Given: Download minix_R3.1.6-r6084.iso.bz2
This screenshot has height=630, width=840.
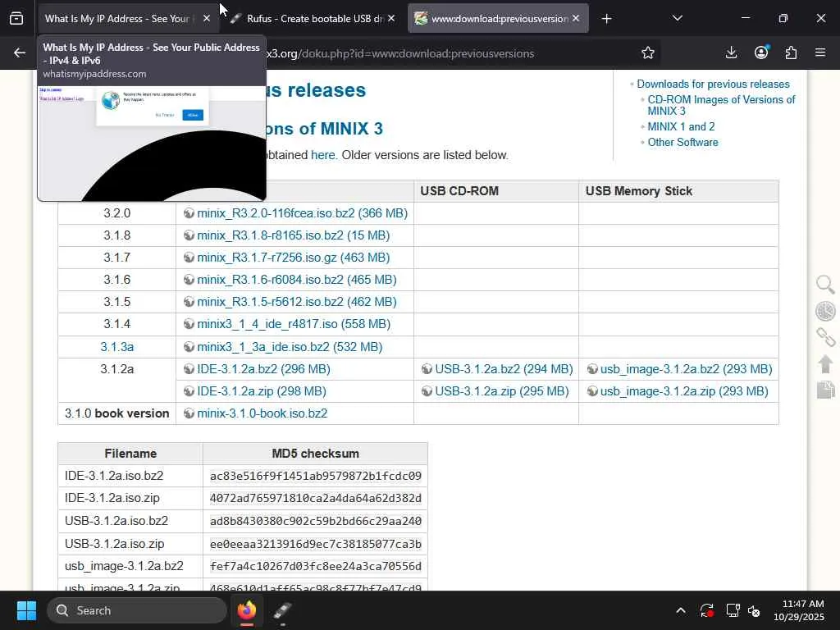Looking at the screenshot, I should click(297, 280).
